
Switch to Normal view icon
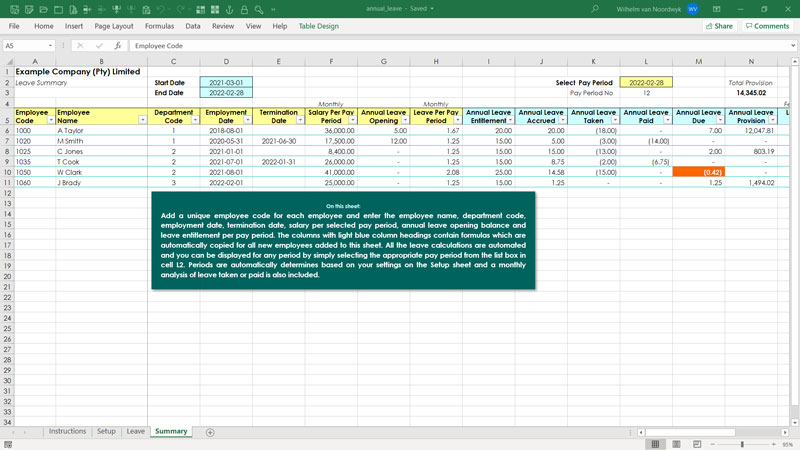point(655,444)
